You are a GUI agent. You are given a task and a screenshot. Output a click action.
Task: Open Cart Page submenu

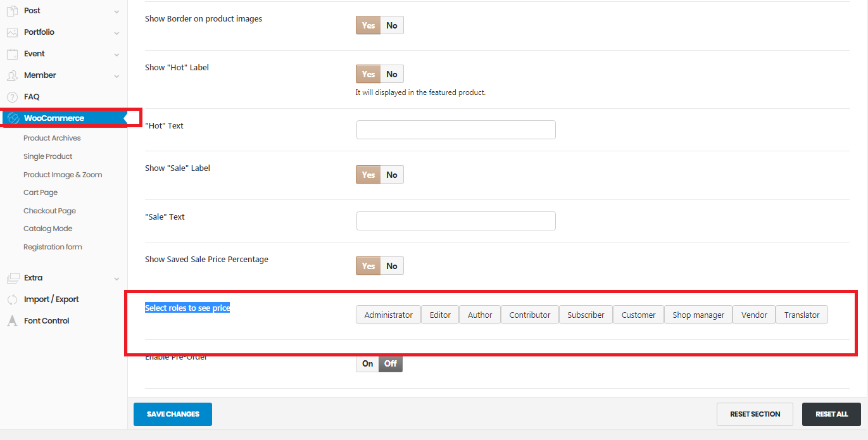pyautogui.click(x=41, y=192)
